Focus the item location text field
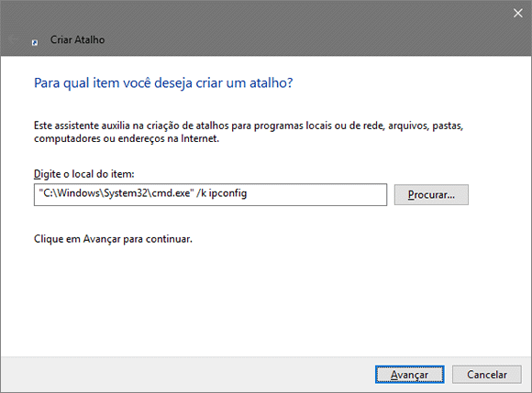Image resolution: width=532 pixels, height=393 pixels. pos(210,194)
